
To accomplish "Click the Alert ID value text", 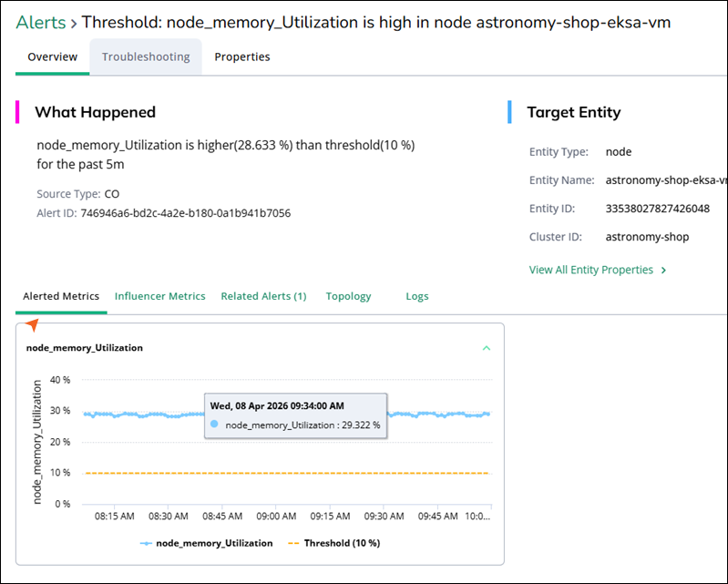I will (x=186, y=213).
